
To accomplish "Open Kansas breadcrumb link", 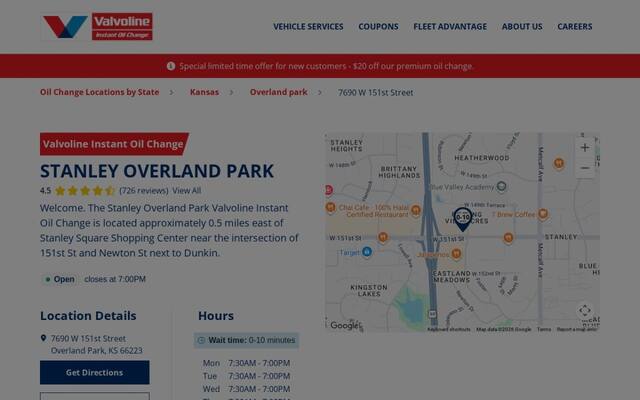I will [204, 92].
